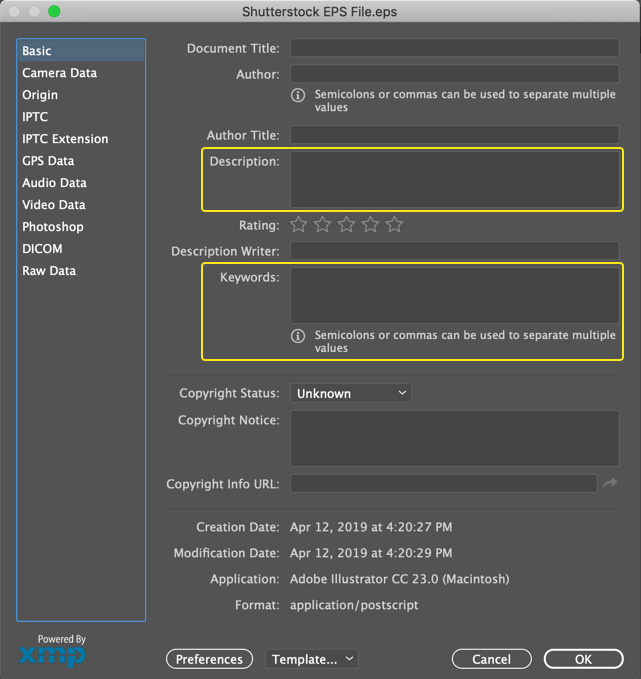Screen dimensions: 641x679
Task: Set rating to four stars
Action: pyautogui.click(x=370, y=224)
